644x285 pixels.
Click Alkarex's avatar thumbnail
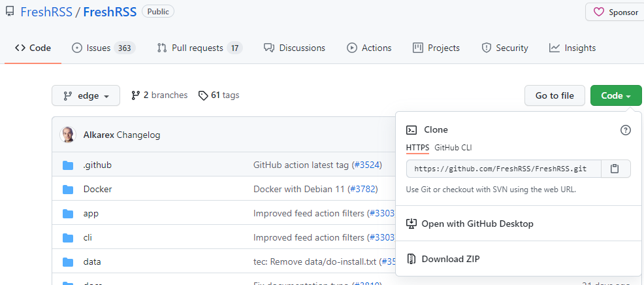[68, 135]
